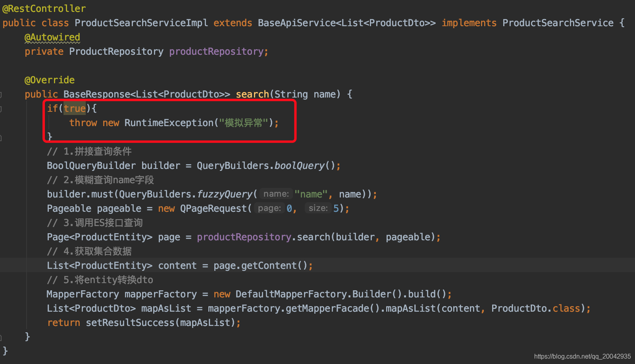Click the @Autowired annotation
635x364 pixels.
(x=52, y=37)
